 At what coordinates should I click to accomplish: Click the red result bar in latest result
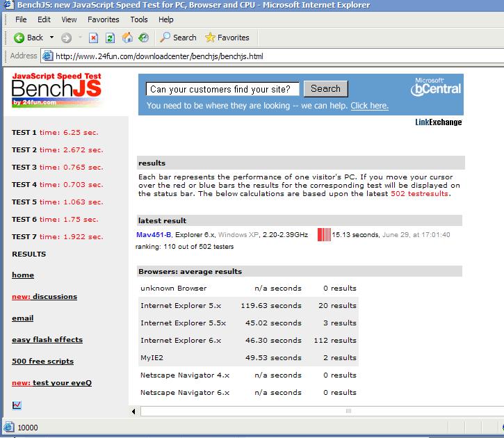(x=324, y=234)
